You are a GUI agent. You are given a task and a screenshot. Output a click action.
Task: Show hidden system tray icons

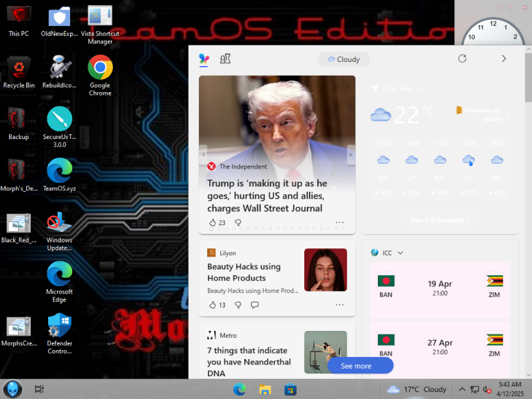(462, 389)
